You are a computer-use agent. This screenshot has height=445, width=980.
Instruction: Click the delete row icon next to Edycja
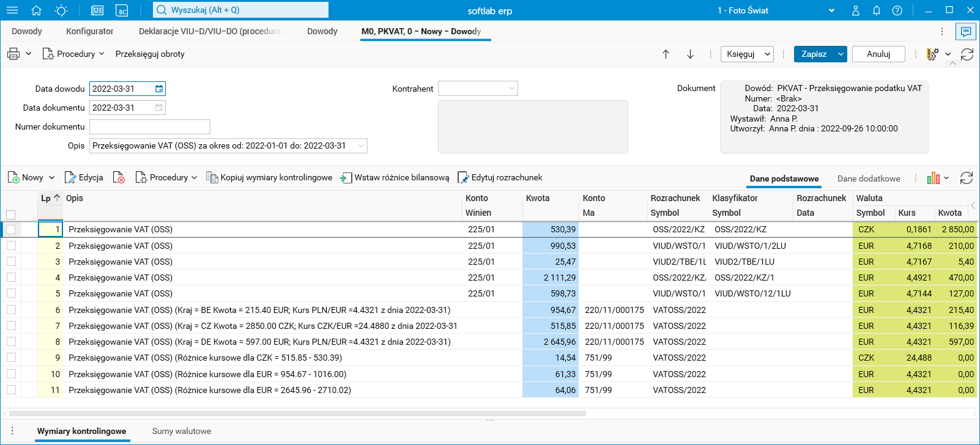pyautogui.click(x=119, y=178)
